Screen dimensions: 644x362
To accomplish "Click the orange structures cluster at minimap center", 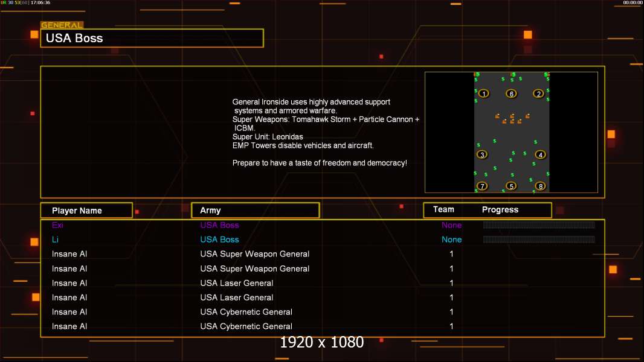I will point(512,118).
